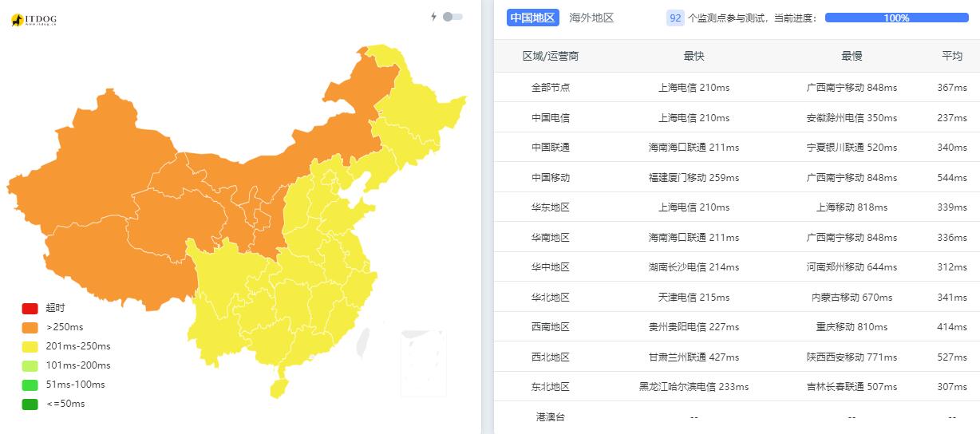Click the 51ms-100ms green legend swatch
980x434 pixels.
30,385
